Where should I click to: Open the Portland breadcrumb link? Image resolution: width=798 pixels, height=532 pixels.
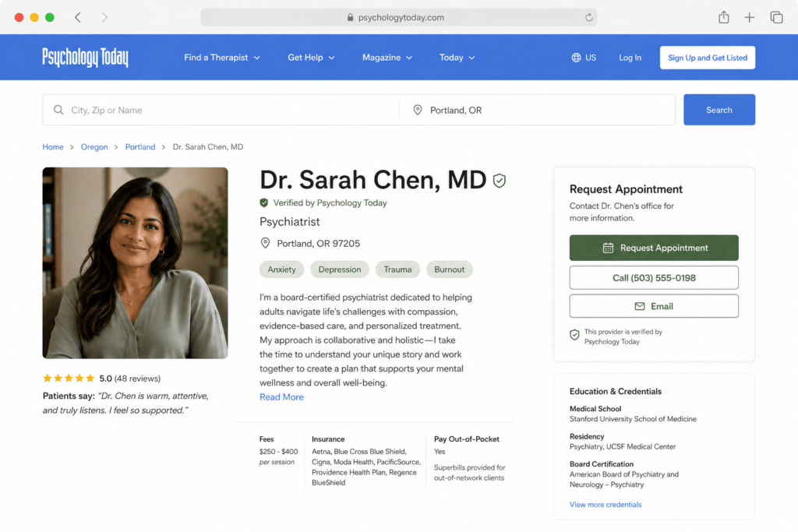click(x=140, y=147)
